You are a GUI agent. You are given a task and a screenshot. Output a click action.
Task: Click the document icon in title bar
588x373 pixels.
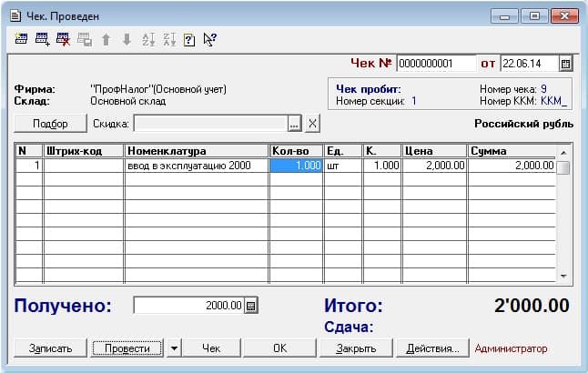click(15, 15)
